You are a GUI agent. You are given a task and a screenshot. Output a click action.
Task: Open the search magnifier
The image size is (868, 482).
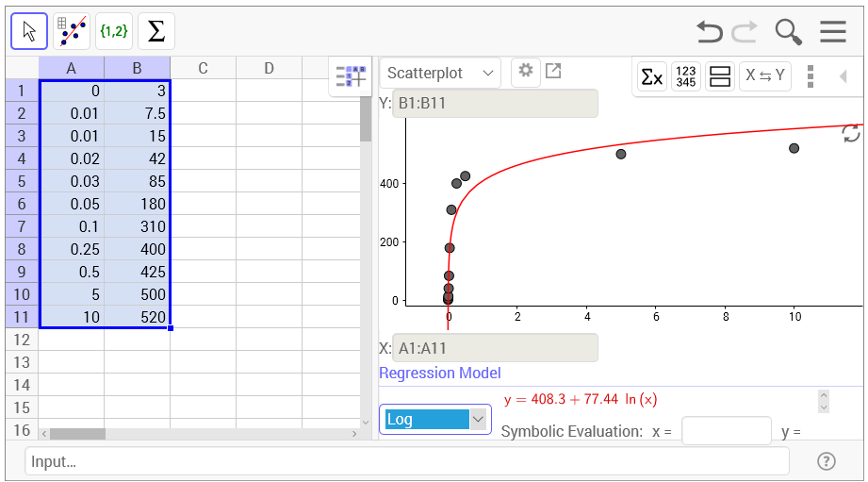[788, 32]
